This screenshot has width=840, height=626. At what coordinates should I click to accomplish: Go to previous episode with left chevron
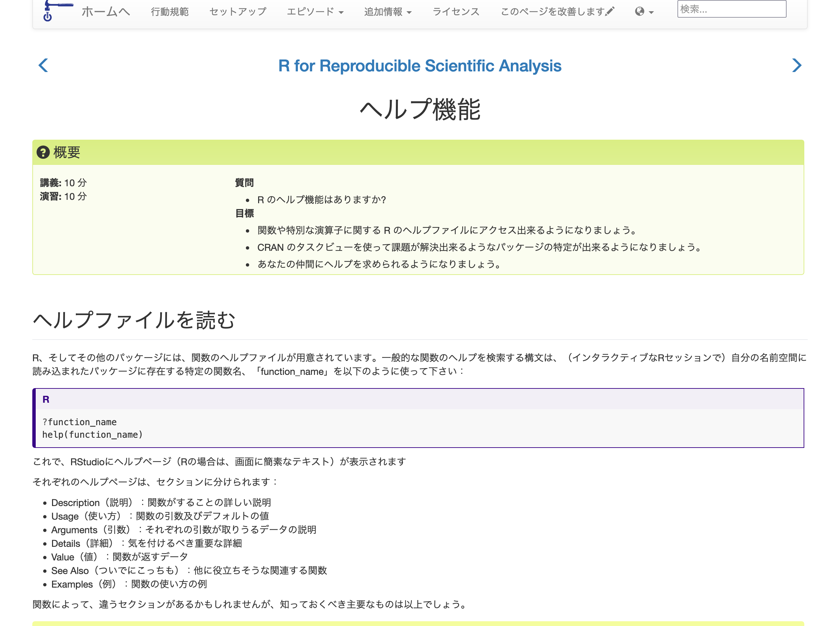point(43,66)
